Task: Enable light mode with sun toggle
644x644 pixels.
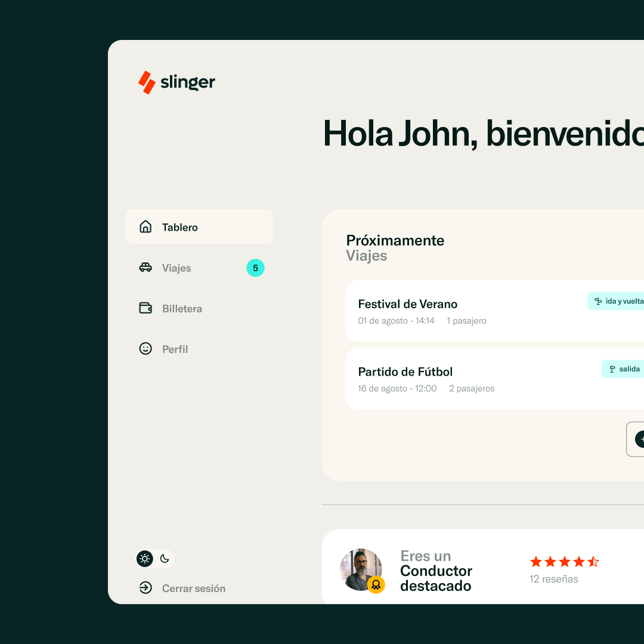Action: coord(145,559)
